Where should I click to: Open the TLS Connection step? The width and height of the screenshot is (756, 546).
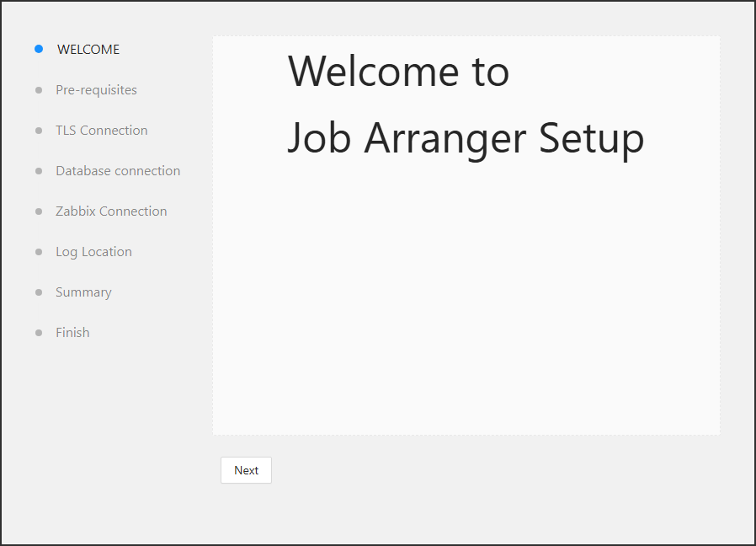tap(102, 131)
